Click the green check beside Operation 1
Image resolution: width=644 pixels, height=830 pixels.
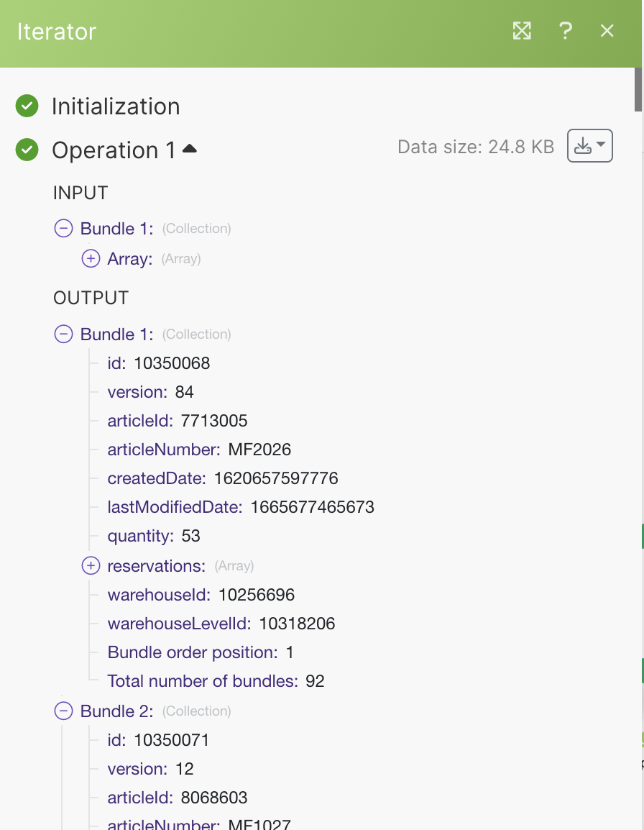[x=27, y=150]
